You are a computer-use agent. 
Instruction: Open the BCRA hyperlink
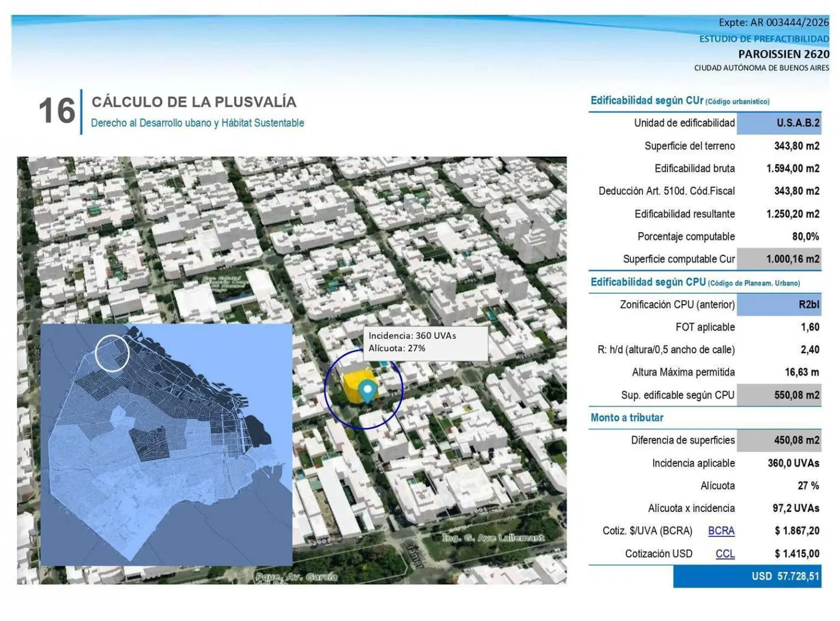tap(721, 531)
